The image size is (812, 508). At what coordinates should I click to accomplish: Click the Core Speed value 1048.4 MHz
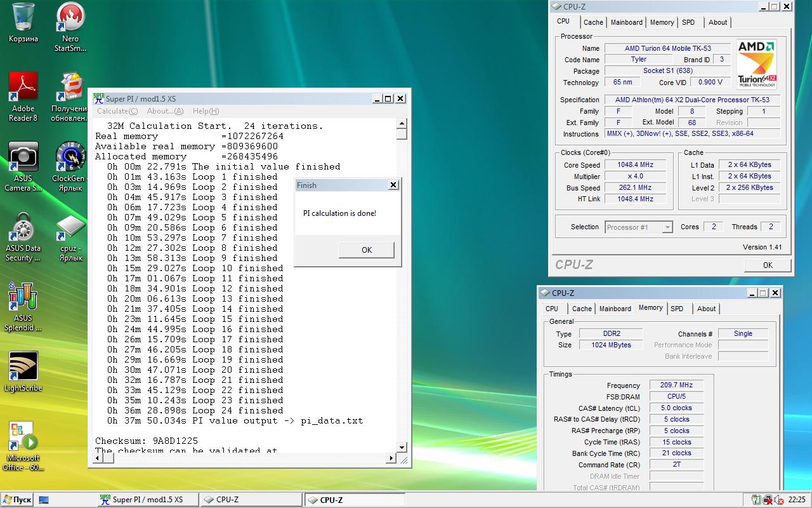click(x=635, y=164)
